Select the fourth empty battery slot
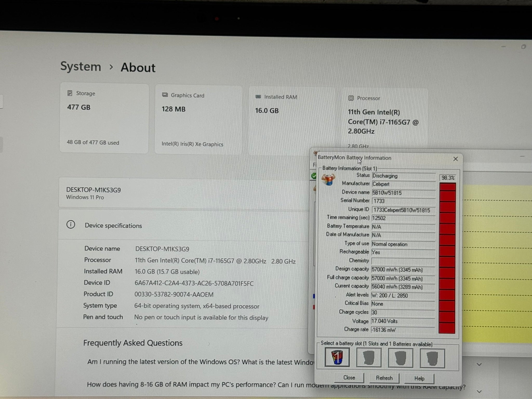532x399 pixels. point(432,358)
